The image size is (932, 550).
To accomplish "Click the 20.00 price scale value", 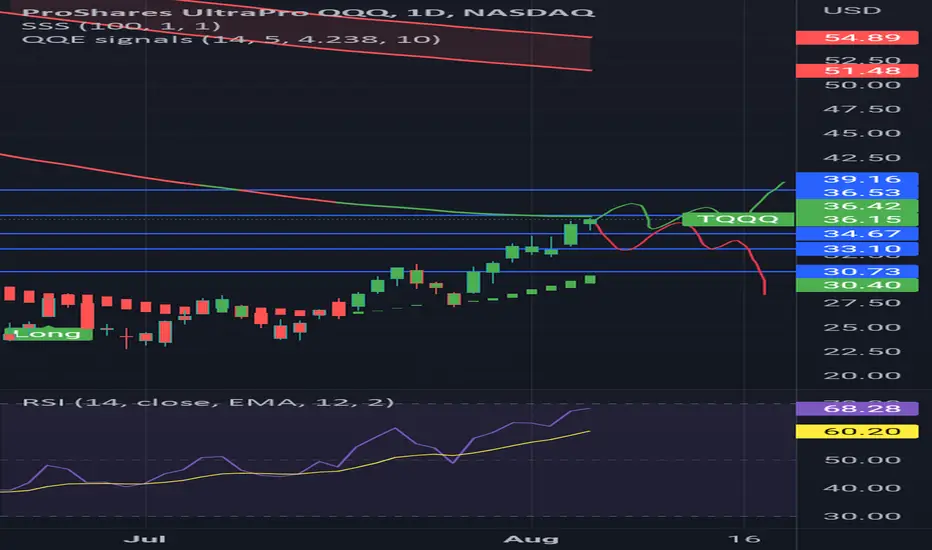I will [862, 376].
